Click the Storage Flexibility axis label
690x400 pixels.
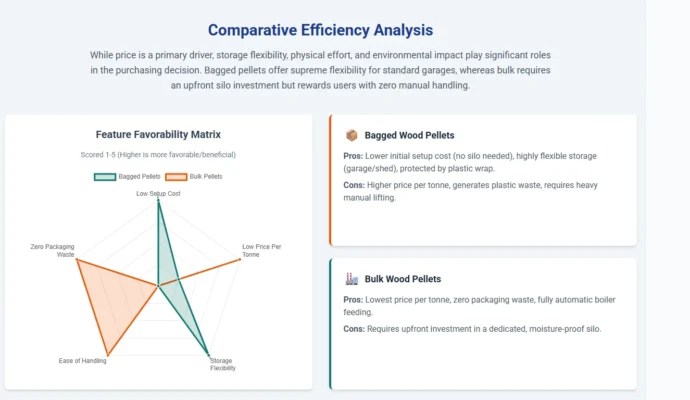[222, 364]
